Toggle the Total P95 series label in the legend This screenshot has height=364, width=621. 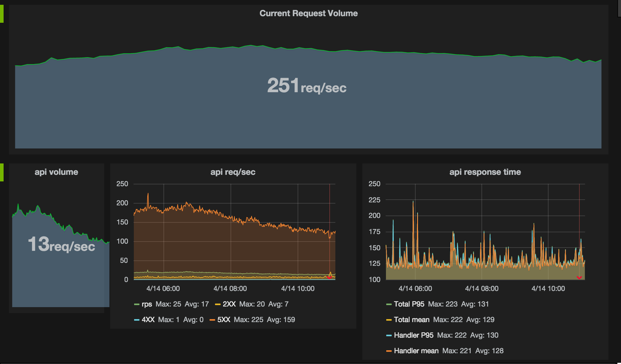[x=409, y=304]
